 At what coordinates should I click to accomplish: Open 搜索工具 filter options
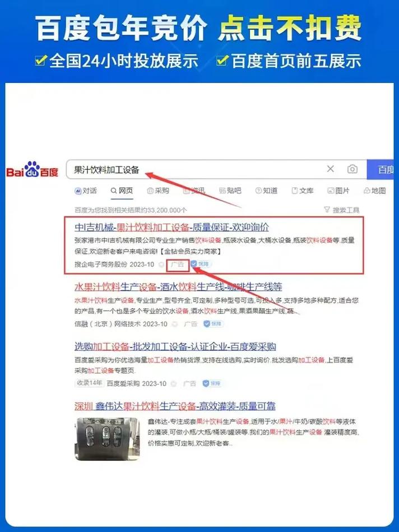342,210
